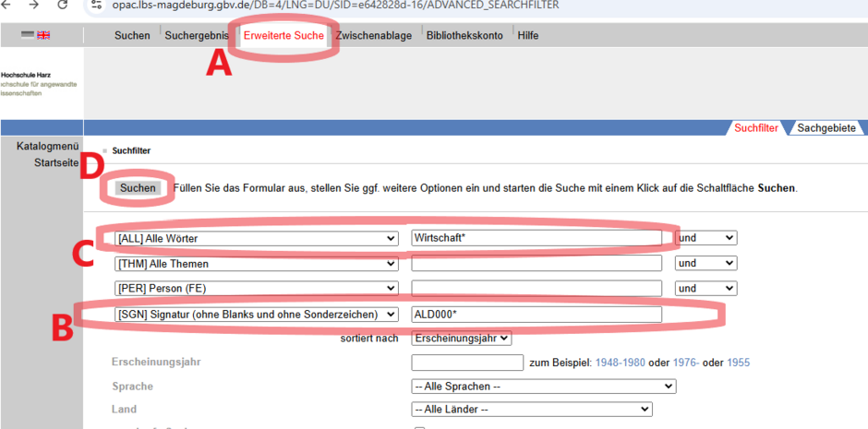Select the Erweiterte Suche tab
The height and width of the screenshot is (429, 868).
(283, 35)
